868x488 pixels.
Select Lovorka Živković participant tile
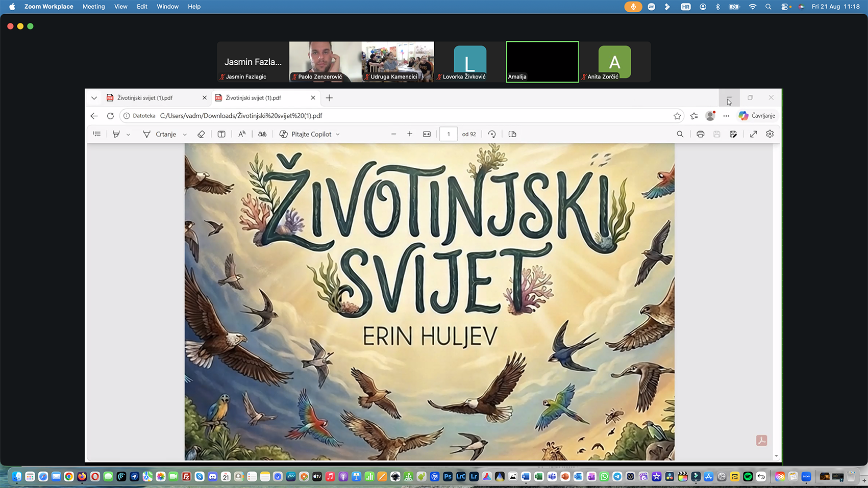(x=470, y=62)
